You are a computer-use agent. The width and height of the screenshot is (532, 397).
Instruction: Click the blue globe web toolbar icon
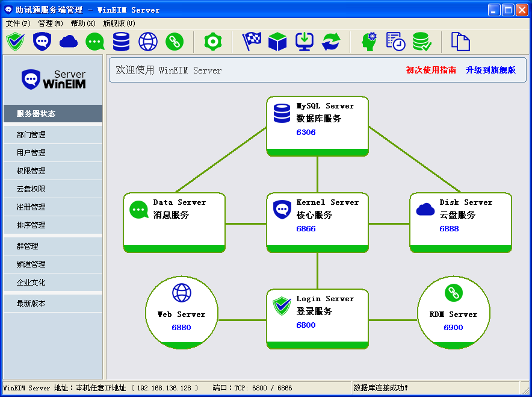click(x=148, y=42)
